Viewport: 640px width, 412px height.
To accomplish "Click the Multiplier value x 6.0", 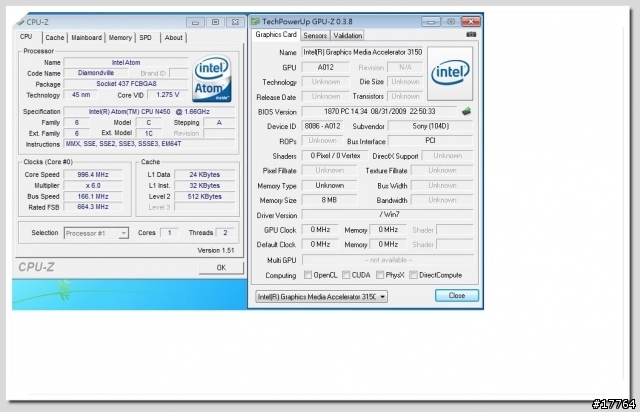I will tap(93, 185).
